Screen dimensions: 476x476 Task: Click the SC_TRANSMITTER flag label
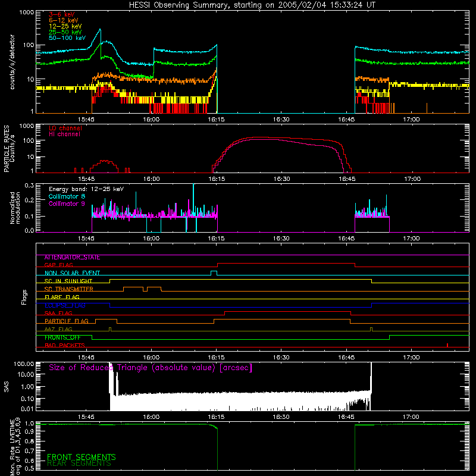point(69,289)
